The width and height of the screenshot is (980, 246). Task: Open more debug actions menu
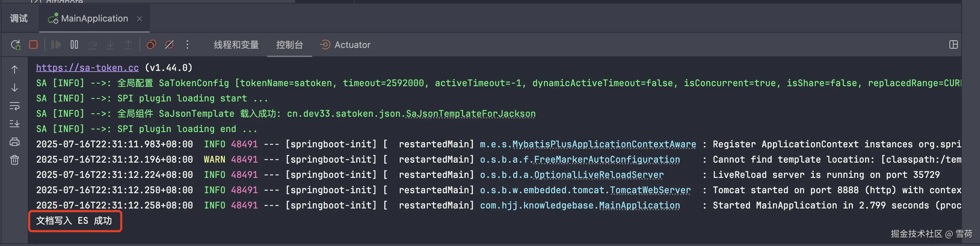[x=187, y=45]
